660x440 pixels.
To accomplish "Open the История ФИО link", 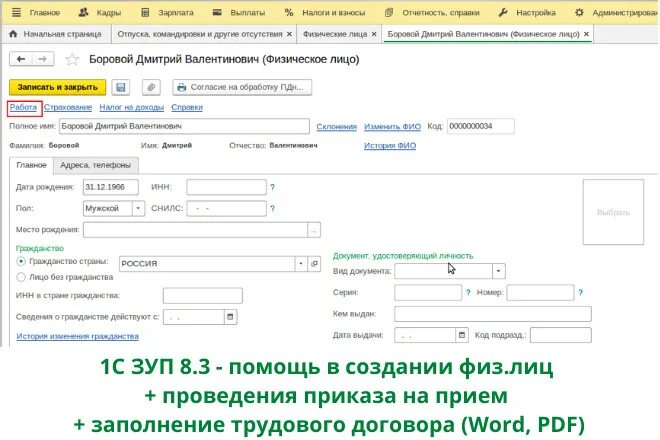I will (x=390, y=145).
